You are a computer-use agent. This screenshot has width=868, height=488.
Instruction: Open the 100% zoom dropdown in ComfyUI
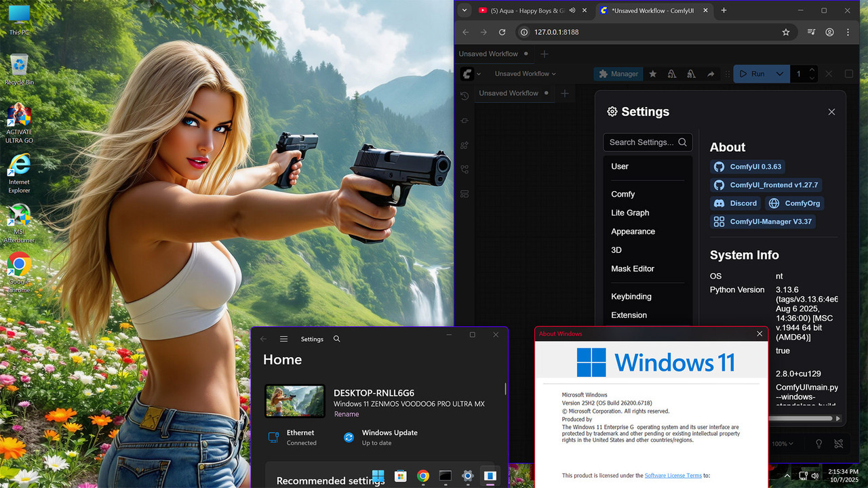pos(783,444)
